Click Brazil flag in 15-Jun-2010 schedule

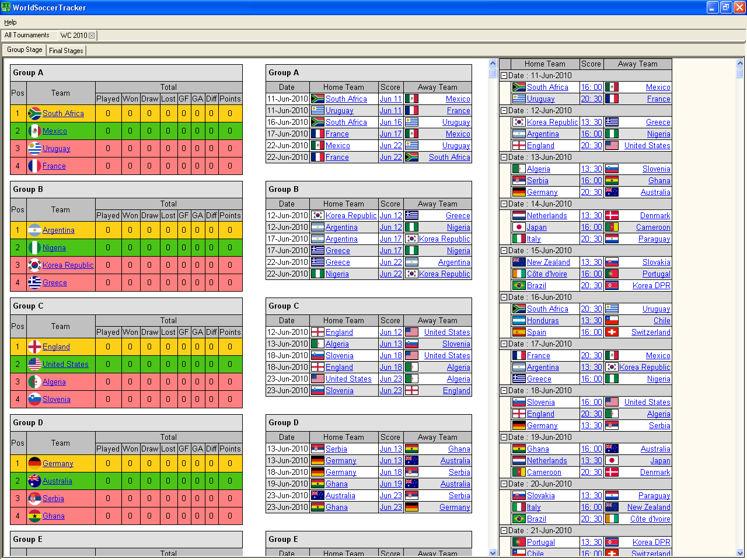519,285
